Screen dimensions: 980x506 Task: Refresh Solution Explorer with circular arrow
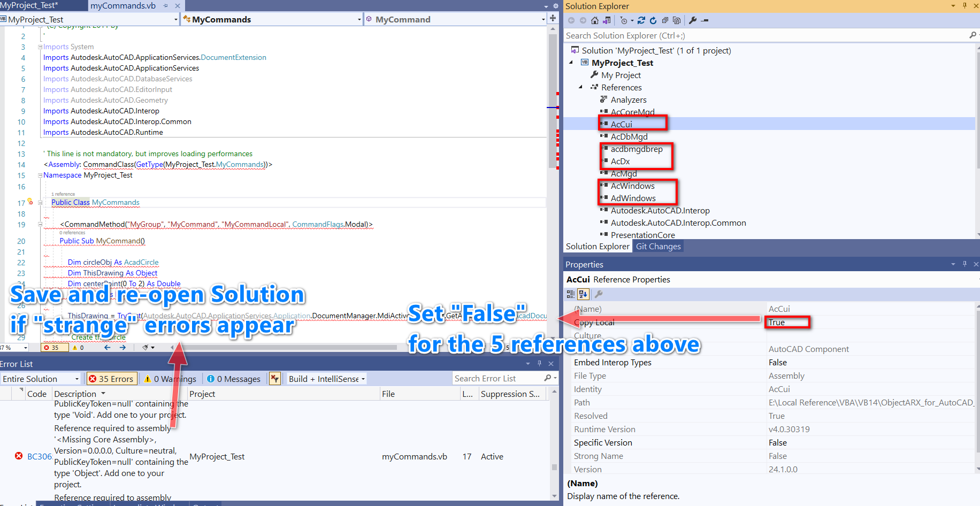click(x=653, y=20)
